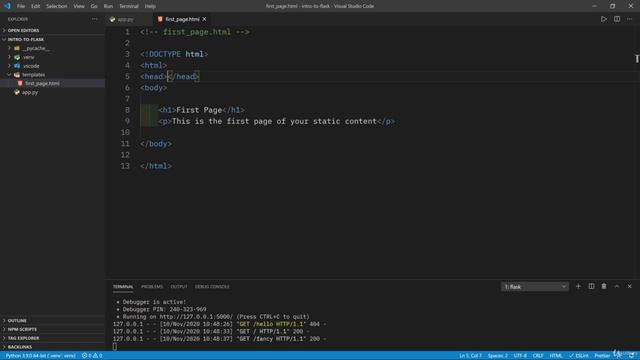Click the paragraph text on line 9

[274, 121]
